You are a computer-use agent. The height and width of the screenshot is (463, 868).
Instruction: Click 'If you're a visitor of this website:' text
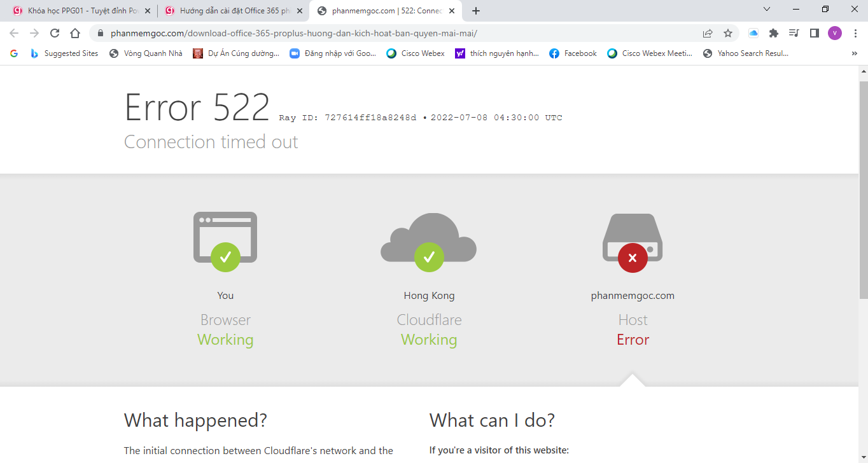pos(499,450)
